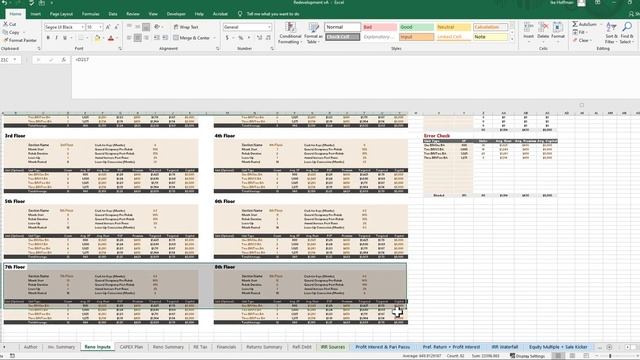The image size is (640, 360).
Task: Click Merge & Center
Action: pyautogui.click(x=191, y=38)
